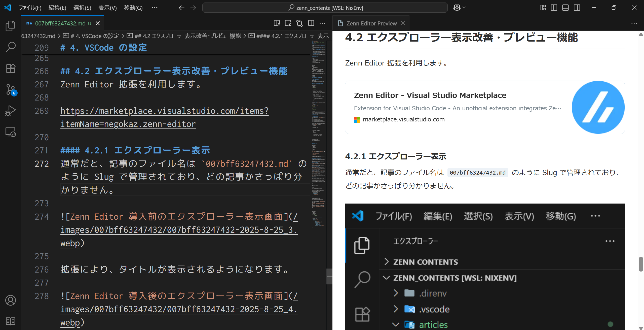
Task: Click heading '#### 4.2.1 エクスプローラー表示' in editor
Action: (x=135, y=150)
